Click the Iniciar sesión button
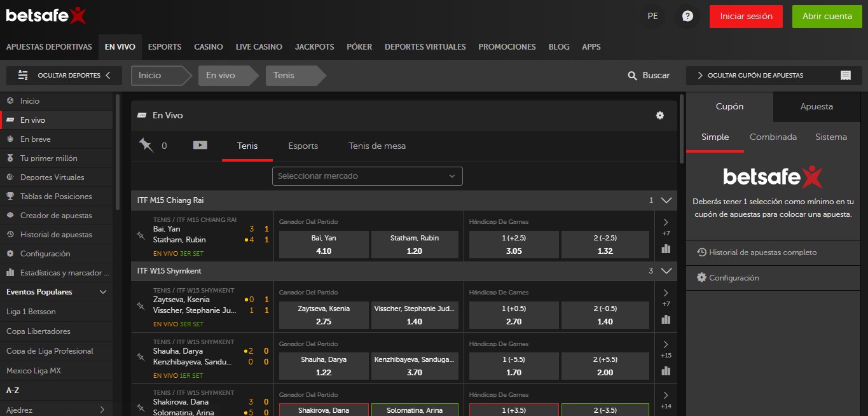 [x=746, y=17]
